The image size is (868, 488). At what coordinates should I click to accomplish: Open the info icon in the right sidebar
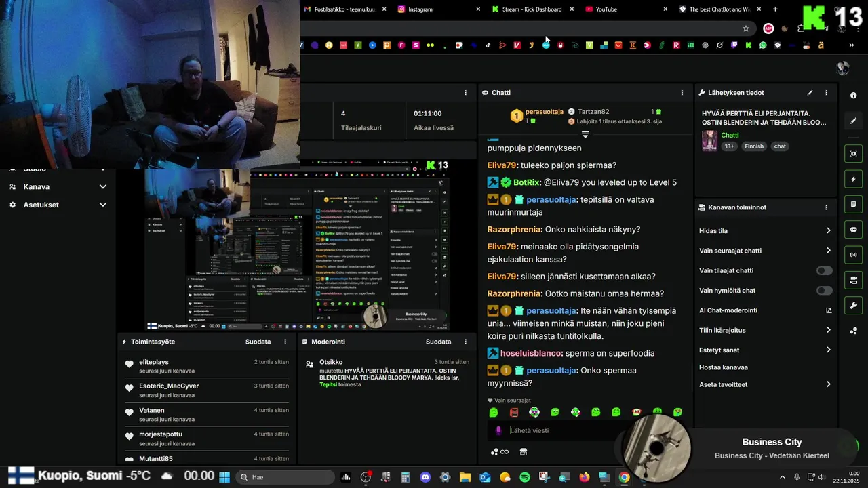[x=853, y=96]
